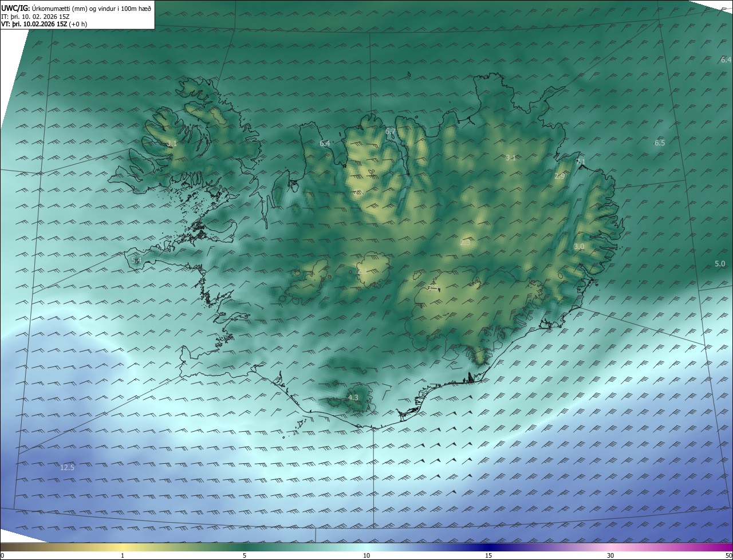Click the 7.1 value on the northeast coast
The width and height of the screenshot is (733, 560).
click(x=581, y=162)
